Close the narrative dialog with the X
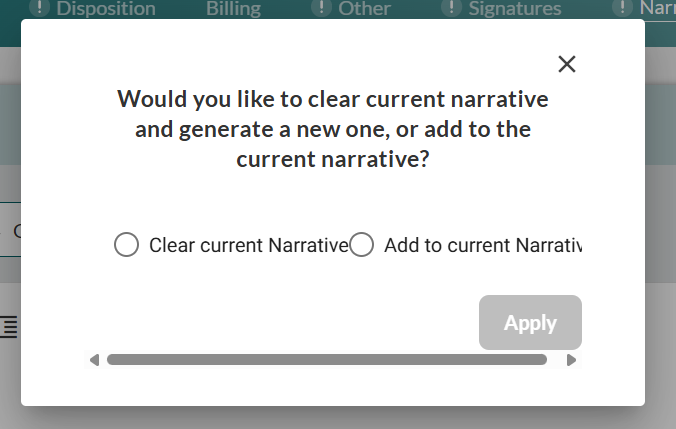 (x=567, y=64)
